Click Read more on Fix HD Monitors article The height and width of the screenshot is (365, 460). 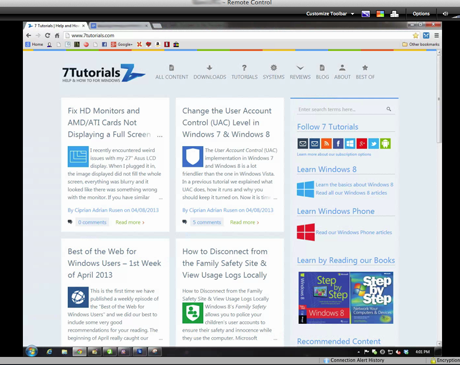pyautogui.click(x=130, y=222)
